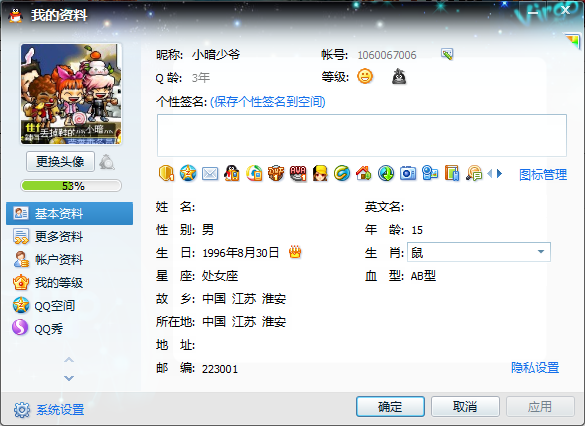Click the postal code 223001
The width and height of the screenshot is (585, 426).
pyautogui.click(x=220, y=369)
